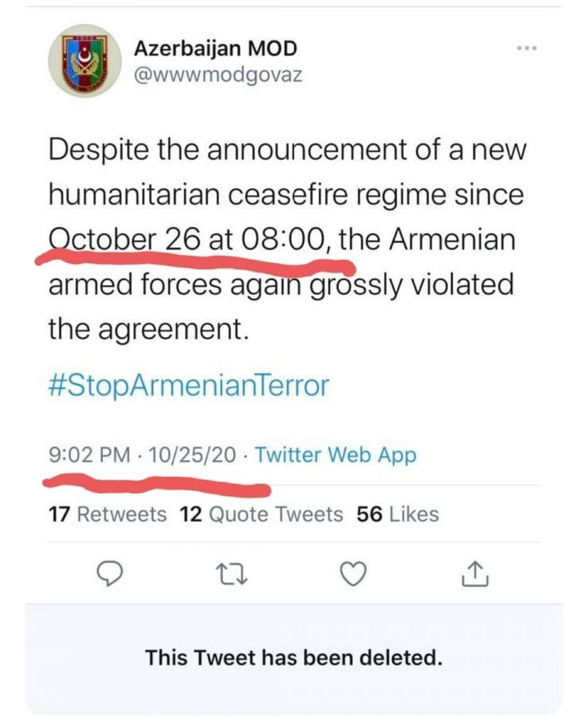Viewport: 588px width, 717px height.
Task: Click the 9:02 PM tweet timestamp
Action: (89, 454)
